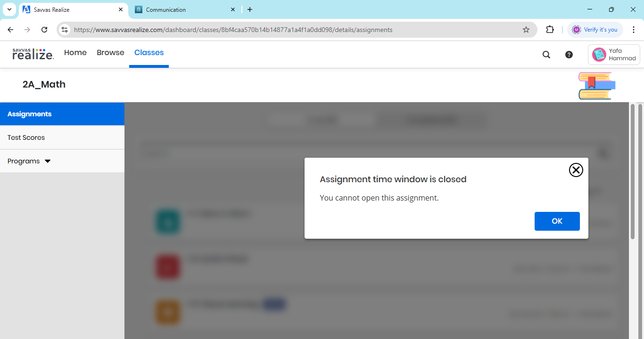The width and height of the screenshot is (644, 339).
Task: Select Assignments in the left sidebar
Action: tap(62, 114)
